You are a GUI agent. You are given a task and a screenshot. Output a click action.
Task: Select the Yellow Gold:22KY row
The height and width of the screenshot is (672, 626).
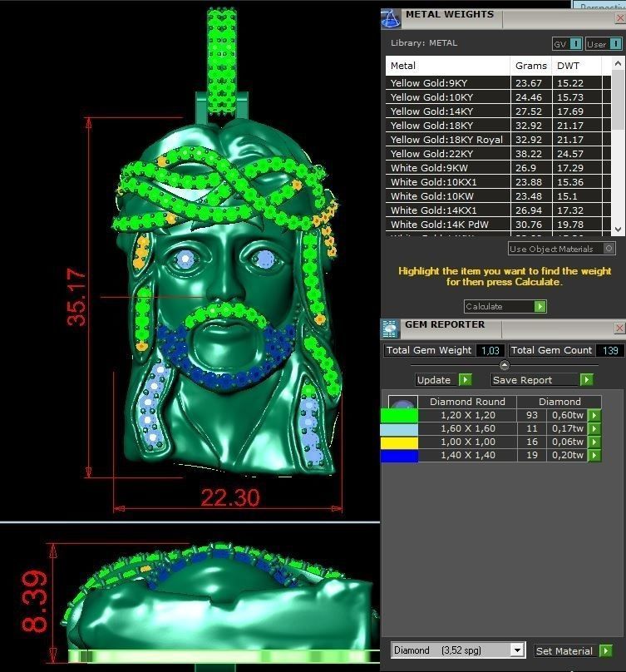[498, 154]
